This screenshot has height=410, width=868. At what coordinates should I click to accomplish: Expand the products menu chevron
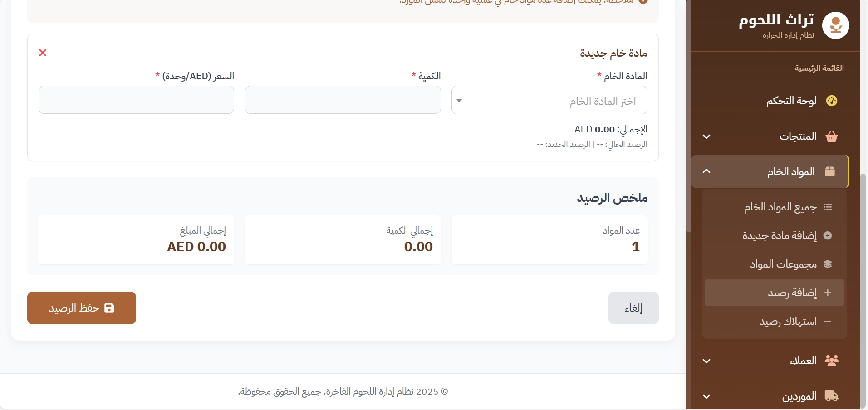click(706, 137)
